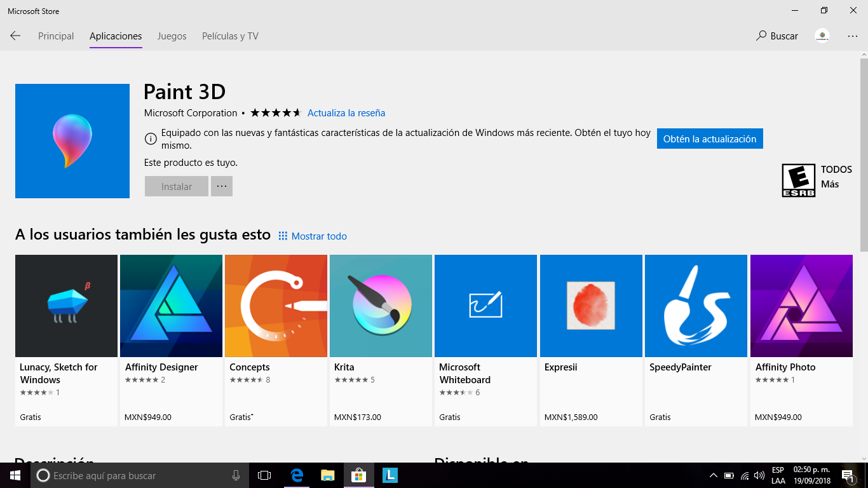
Task: Click the Microsoft Store taskbar icon
Action: pos(359,475)
